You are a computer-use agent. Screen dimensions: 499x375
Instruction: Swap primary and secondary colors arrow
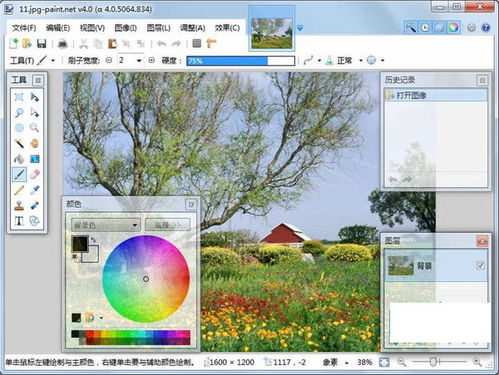tap(94, 240)
